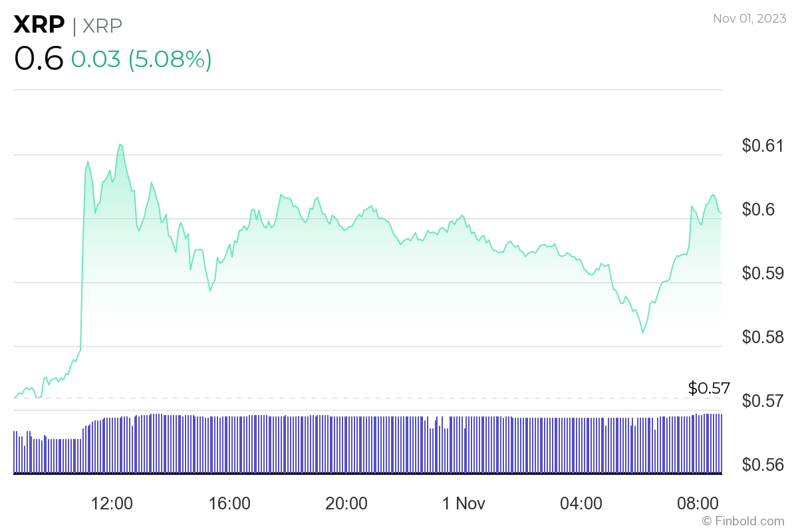Click the $0.6 price axis label
The width and height of the screenshot is (798, 532).
point(758,209)
